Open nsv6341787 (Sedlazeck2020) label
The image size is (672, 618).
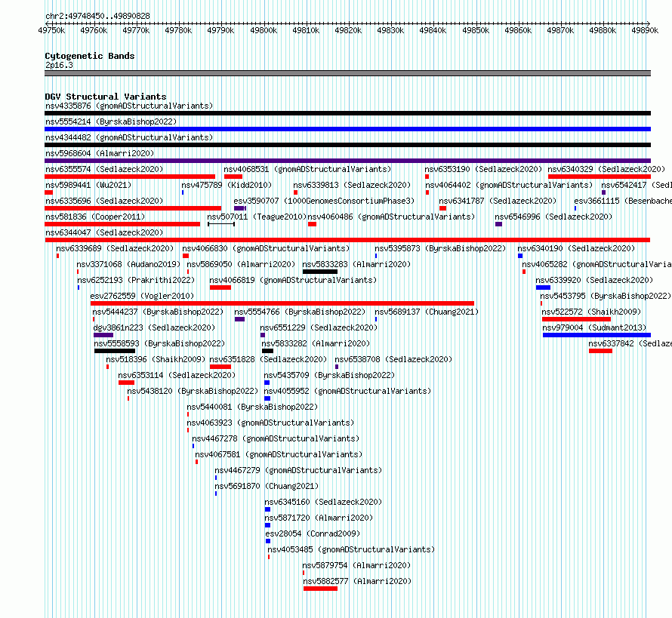tap(498, 201)
